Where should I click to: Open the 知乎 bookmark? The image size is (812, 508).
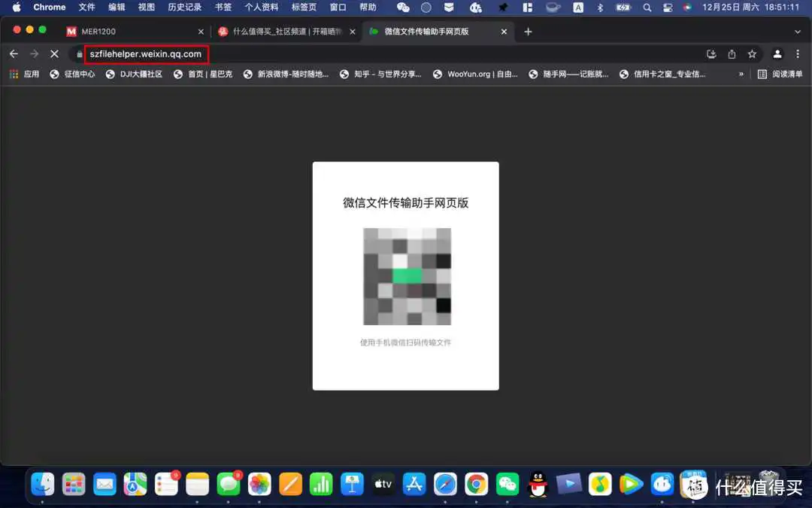pyautogui.click(x=380, y=74)
